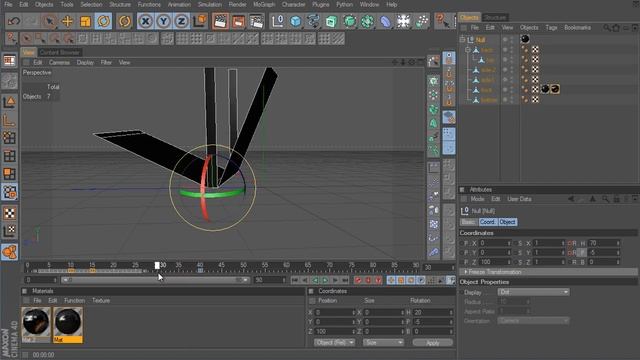640x360 pixels.
Task: Click timeline playhead at frame 30
Action: pos(157,266)
